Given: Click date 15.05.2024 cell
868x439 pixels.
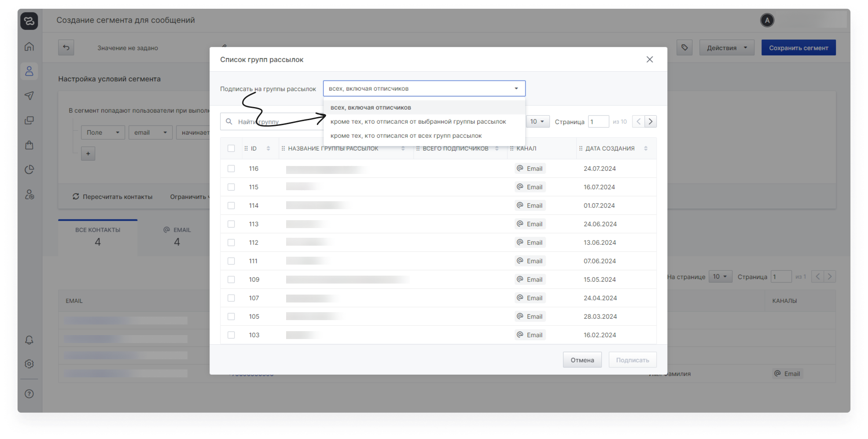Looking at the screenshot, I should tap(600, 280).
